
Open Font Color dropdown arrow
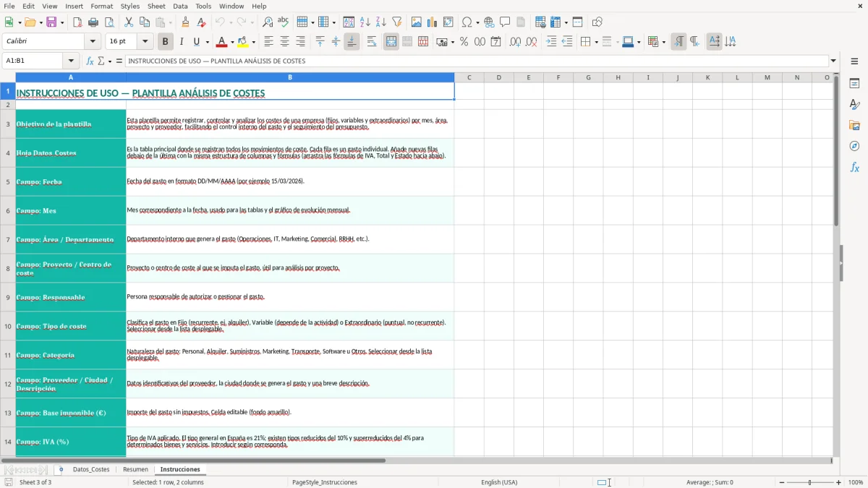(x=234, y=42)
